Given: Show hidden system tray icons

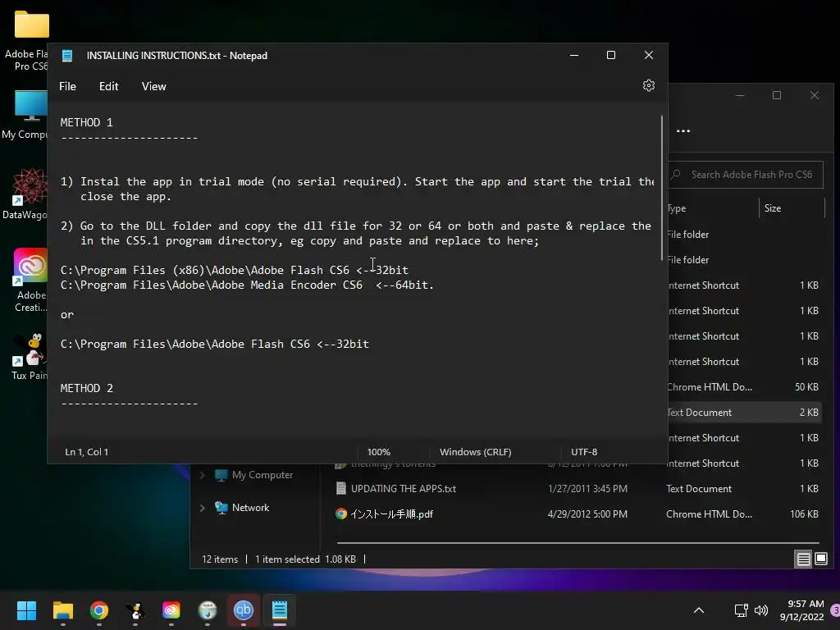Looking at the screenshot, I should (x=699, y=610).
